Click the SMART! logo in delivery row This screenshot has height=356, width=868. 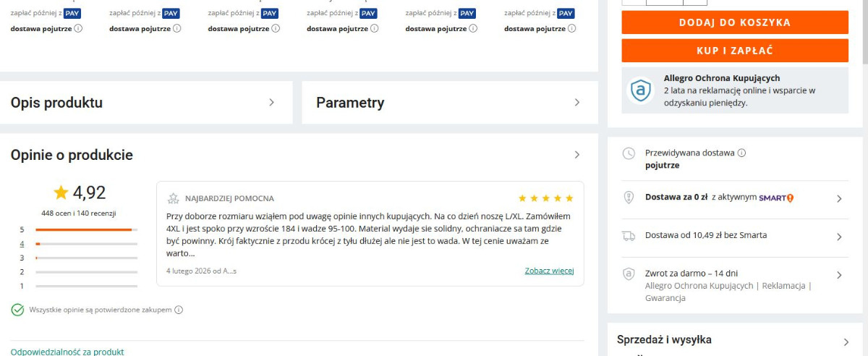coord(776,198)
